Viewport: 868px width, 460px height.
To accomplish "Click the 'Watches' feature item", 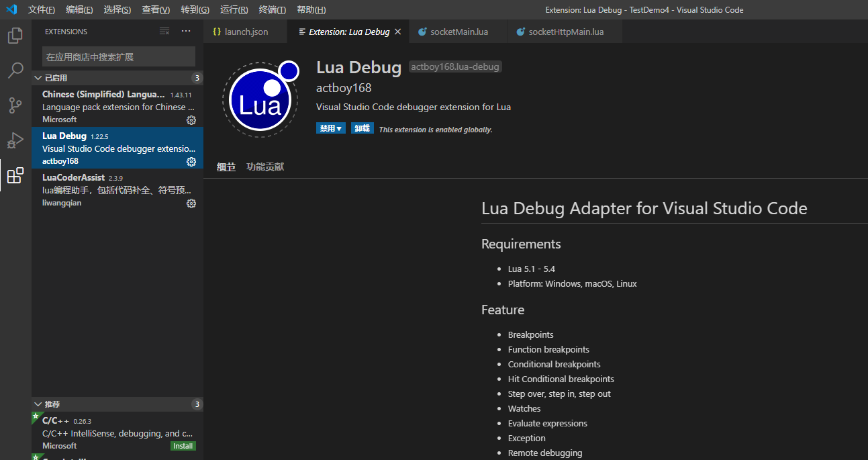I will [x=524, y=408].
